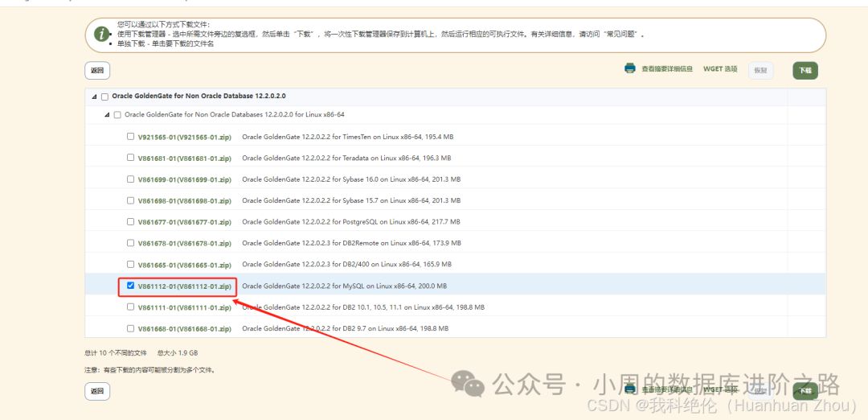
Task: Check the V861665-01 DB2/400 checkbox
Action: 131,264
